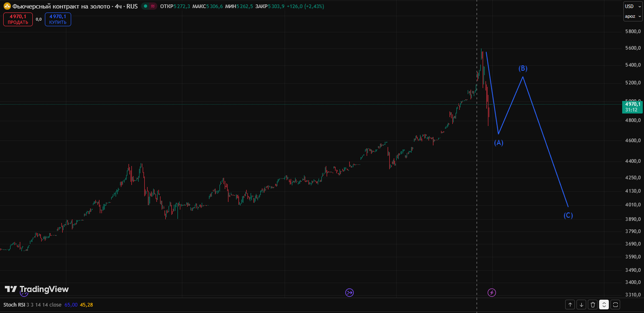Click the green market status dot

pos(145,6)
